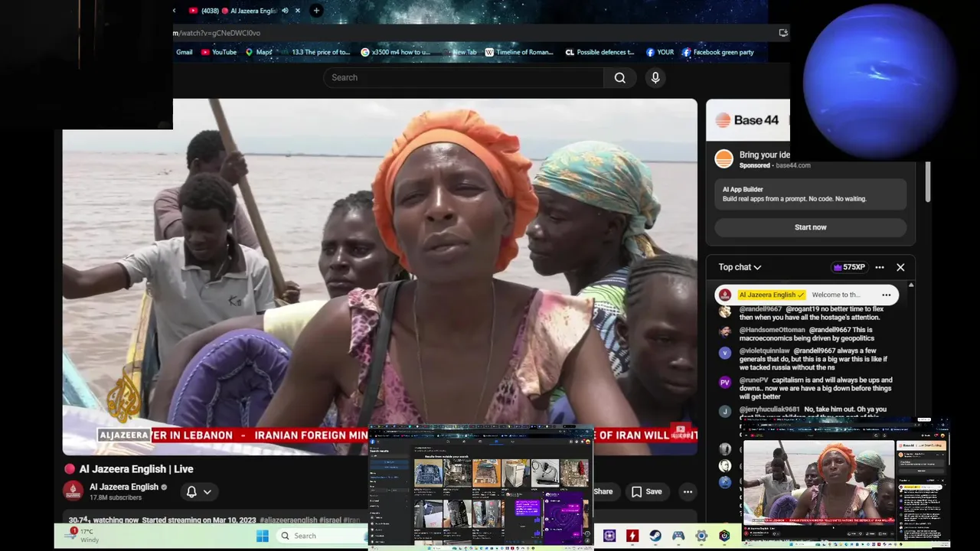Screen dimensions: 980x551
Task: Click @randell9667 username in chat
Action: click(760, 309)
